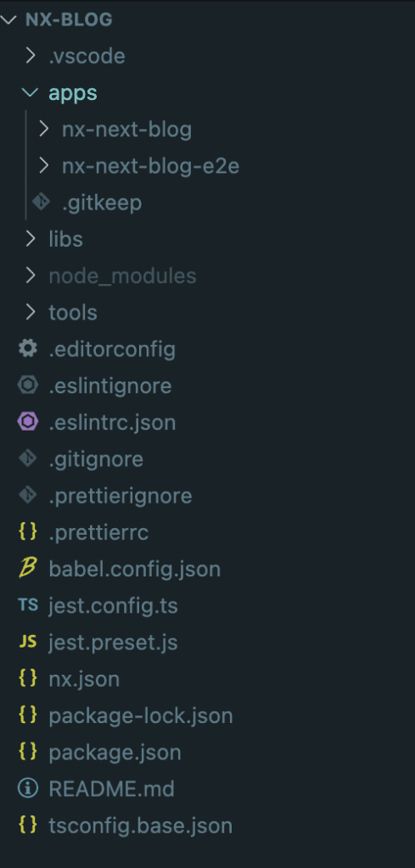This screenshot has height=868, width=415.
Task: Expand the libs folder chevron
Action: point(30,238)
